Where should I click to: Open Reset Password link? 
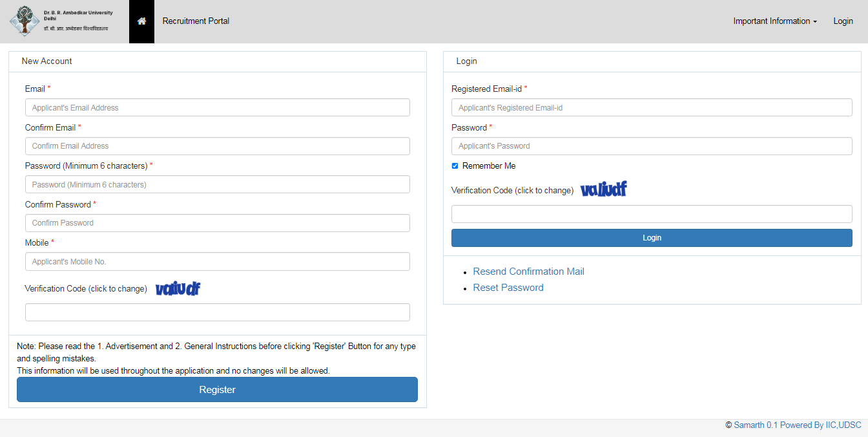tap(508, 287)
